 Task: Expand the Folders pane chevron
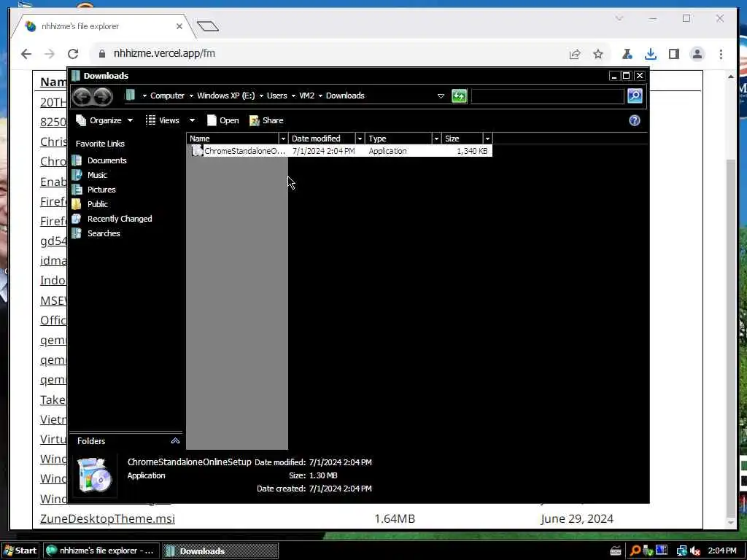(x=175, y=441)
